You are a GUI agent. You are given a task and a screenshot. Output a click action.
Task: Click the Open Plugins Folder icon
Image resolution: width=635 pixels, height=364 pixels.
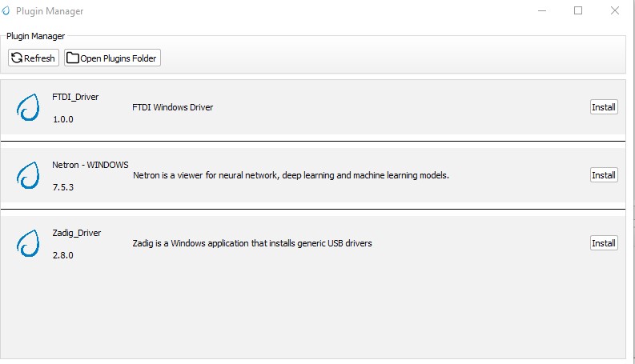point(72,58)
